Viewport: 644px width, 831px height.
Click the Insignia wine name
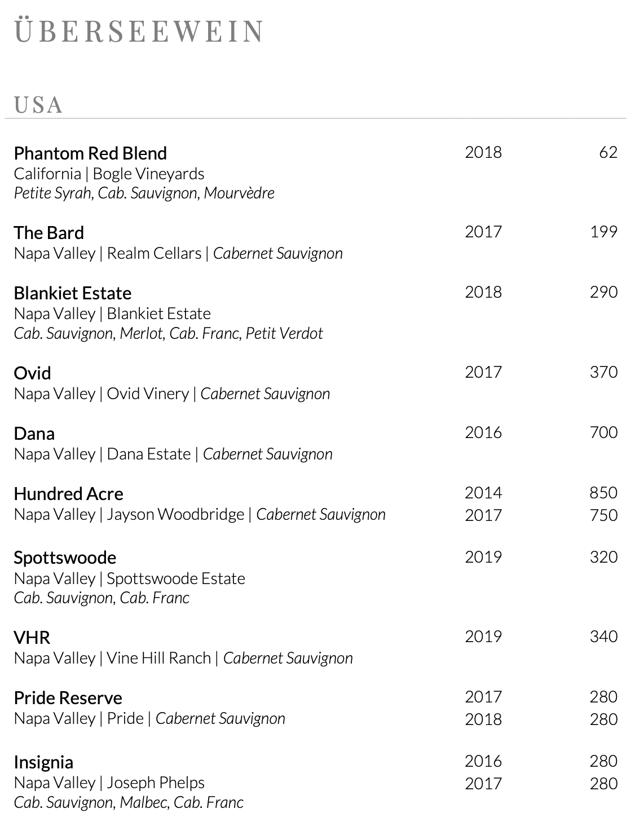(x=43, y=762)
